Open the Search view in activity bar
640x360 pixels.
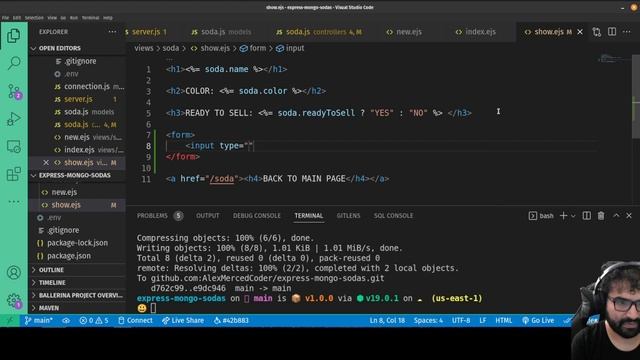pos(13,63)
